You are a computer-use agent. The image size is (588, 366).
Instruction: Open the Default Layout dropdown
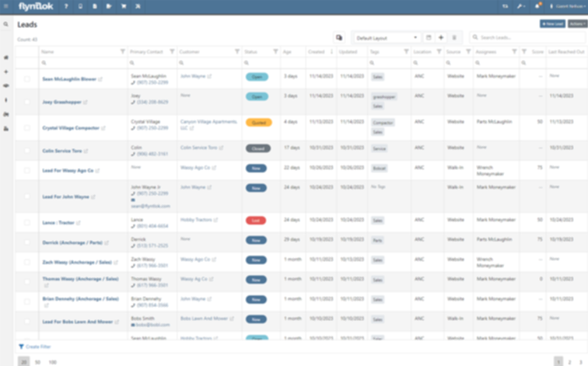click(x=387, y=38)
